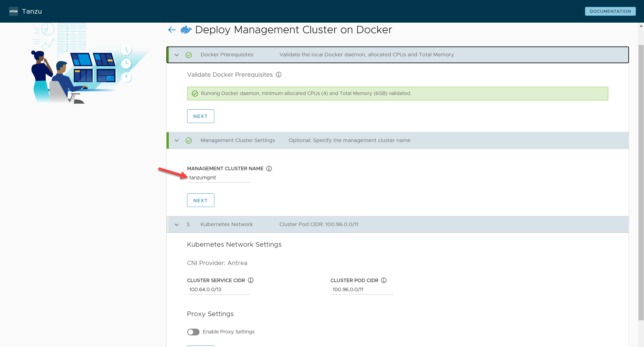Click 'CNI Provider: Antrea' text

[x=217, y=263]
